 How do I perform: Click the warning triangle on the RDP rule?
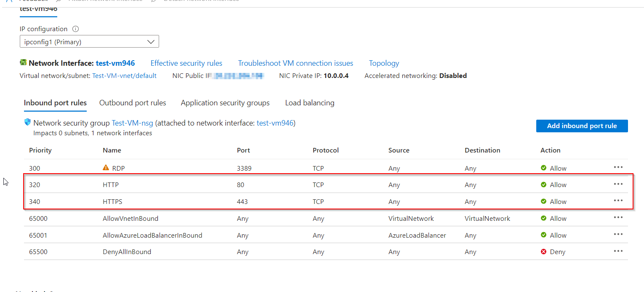click(106, 168)
